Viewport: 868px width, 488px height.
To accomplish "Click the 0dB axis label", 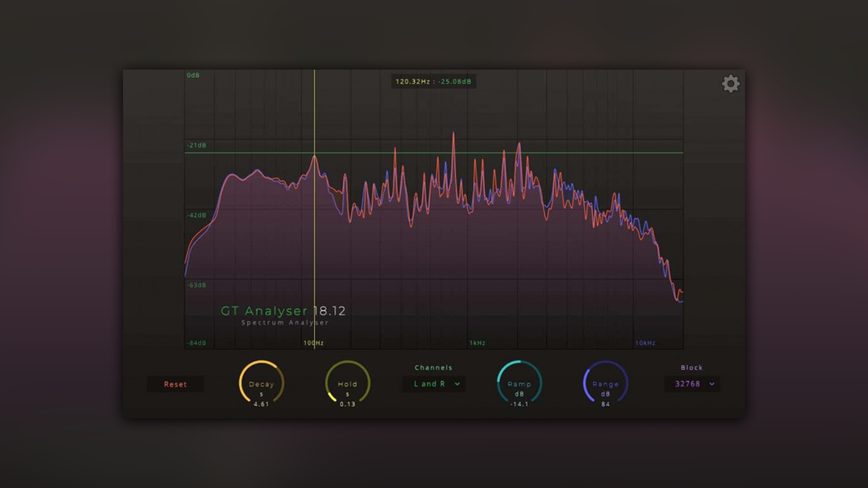I will 193,75.
